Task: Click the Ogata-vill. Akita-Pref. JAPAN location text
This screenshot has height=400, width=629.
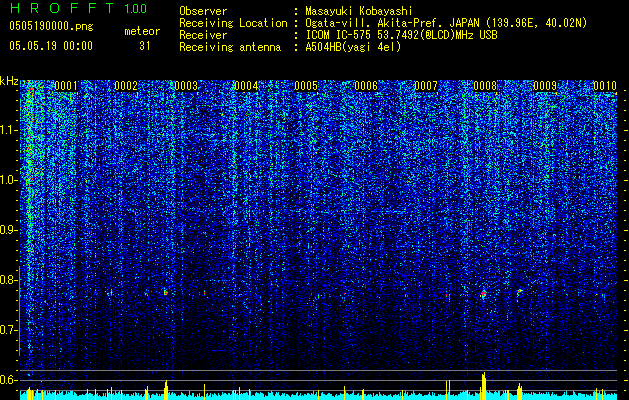Action: click(447, 23)
